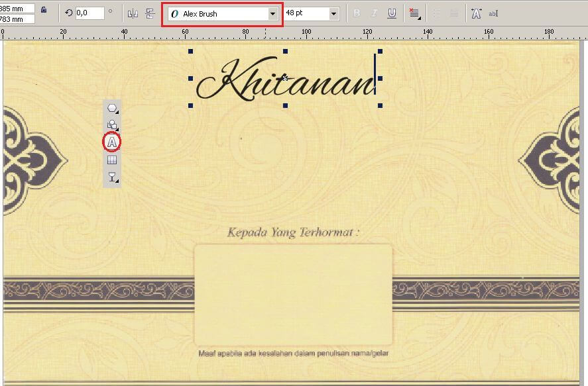Click the mirror horizontally icon

[x=133, y=14]
